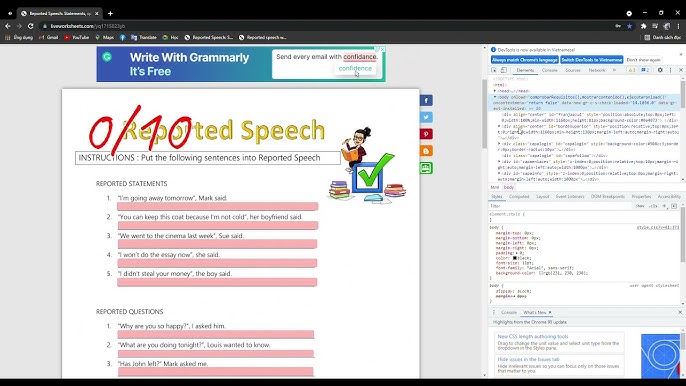Click the DevTools warnings count badge
The width and height of the screenshot is (686, 386).
(632, 70)
